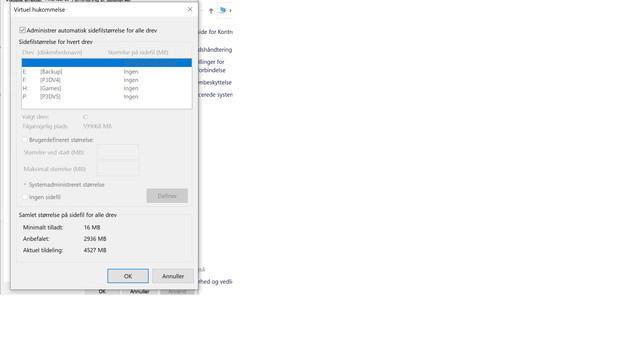The width and height of the screenshot is (640, 360).
Task: Choose the Systemadministreret størrelse option
Action: pyautogui.click(x=25, y=184)
